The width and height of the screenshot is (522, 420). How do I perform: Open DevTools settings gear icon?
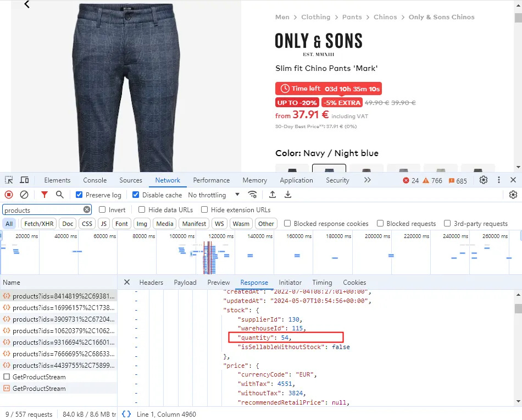click(x=484, y=180)
